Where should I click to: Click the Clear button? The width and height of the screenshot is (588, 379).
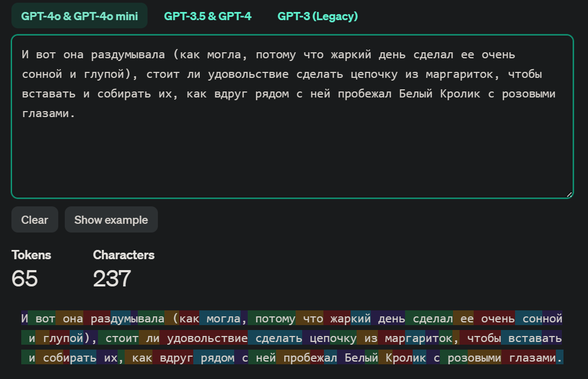(34, 219)
